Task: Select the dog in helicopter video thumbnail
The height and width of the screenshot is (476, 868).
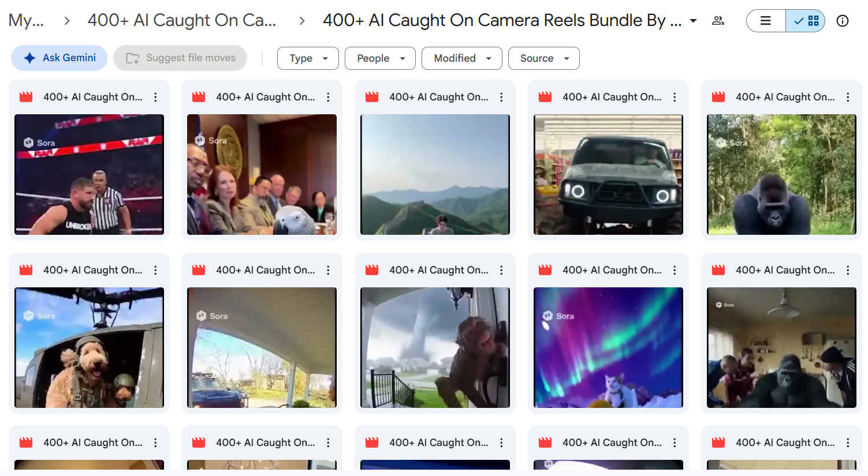Action: pos(89,347)
